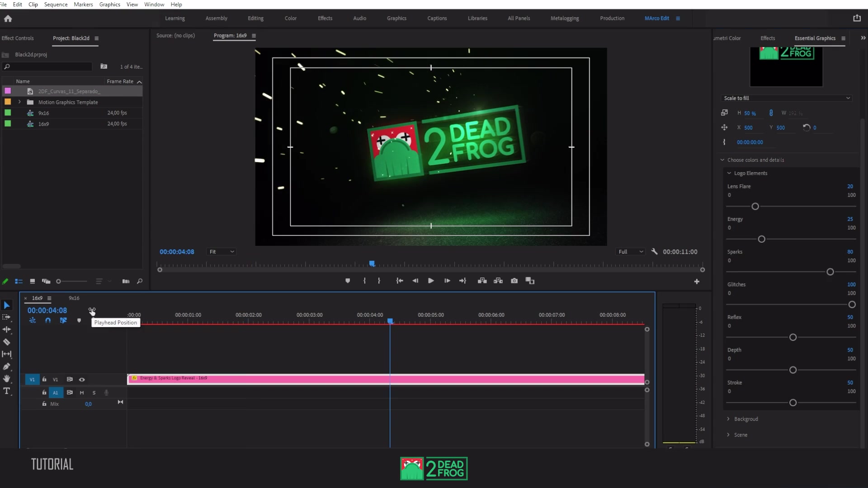Step back one frame
Viewport: 868px width, 488px height.
[x=415, y=281]
